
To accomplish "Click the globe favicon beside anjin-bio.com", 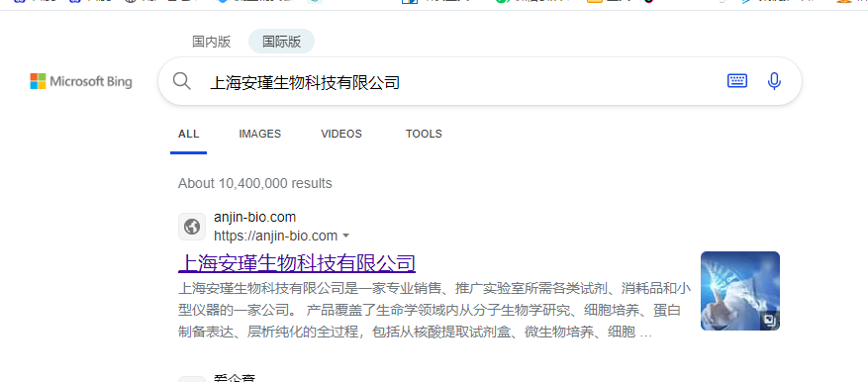I will click(x=192, y=227).
